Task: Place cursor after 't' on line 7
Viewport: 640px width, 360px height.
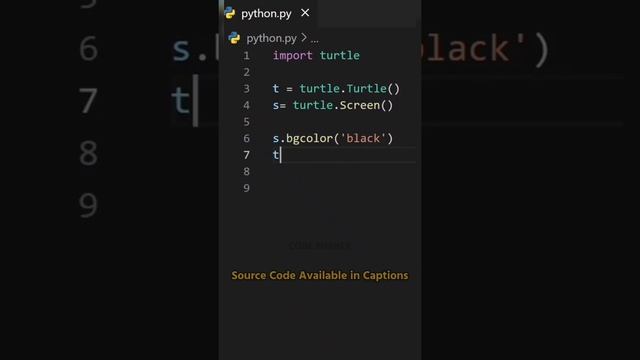Action: click(x=280, y=155)
